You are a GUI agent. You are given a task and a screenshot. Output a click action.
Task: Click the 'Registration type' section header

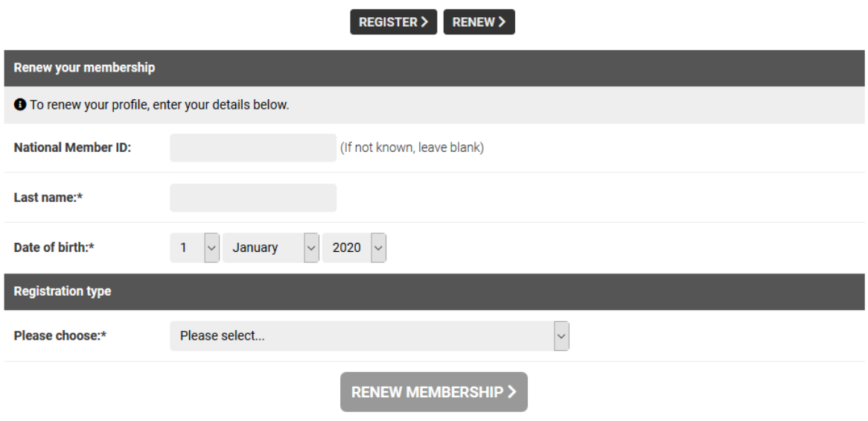434,291
